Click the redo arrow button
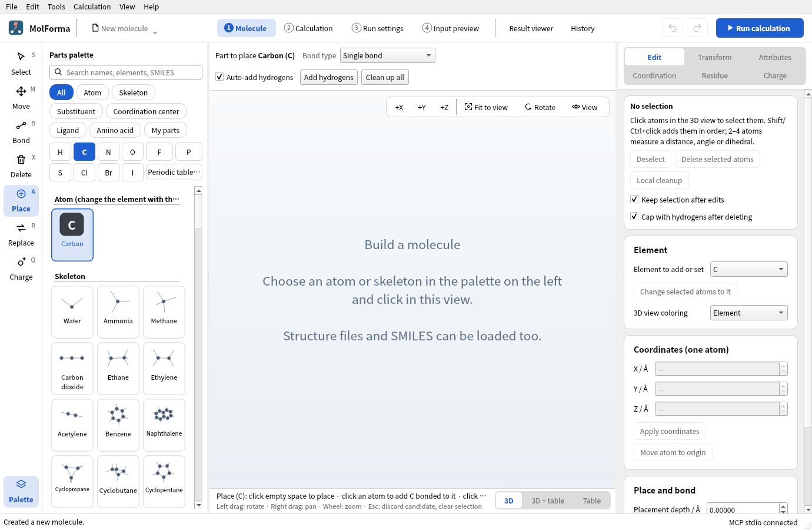This screenshot has width=812, height=530. pos(697,28)
